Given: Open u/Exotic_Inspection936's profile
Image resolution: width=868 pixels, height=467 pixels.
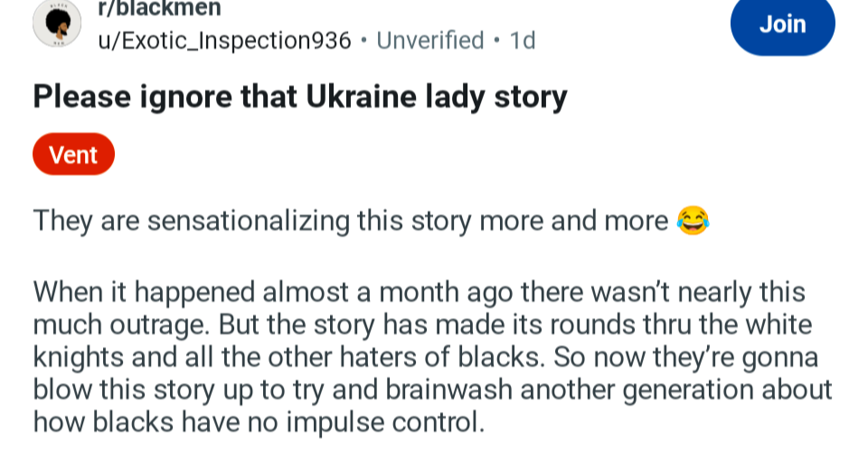Looking at the screenshot, I should tap(224, 41).
